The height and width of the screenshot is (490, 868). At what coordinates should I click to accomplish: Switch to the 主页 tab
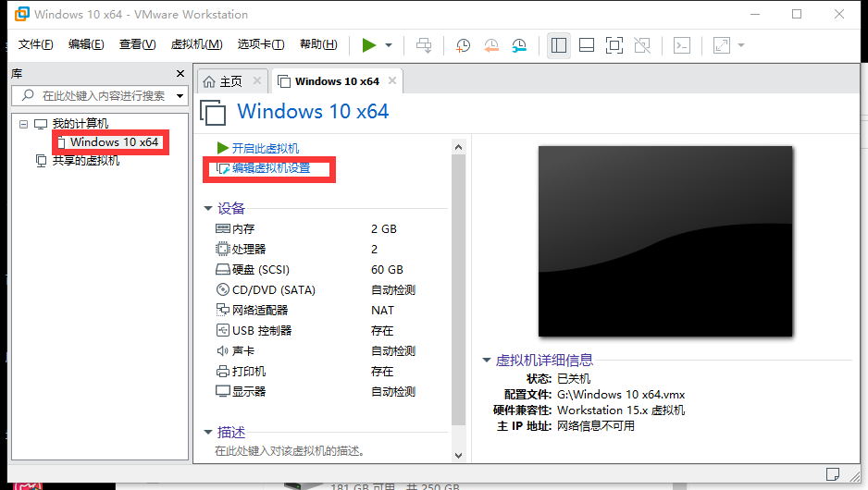click(x=230, y=82)
